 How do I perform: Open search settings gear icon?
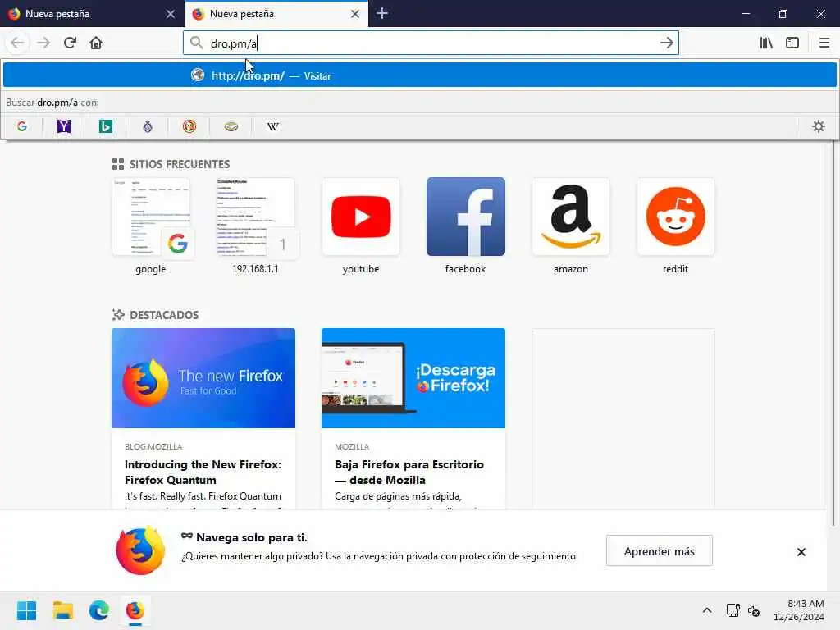tap(819, 126)
